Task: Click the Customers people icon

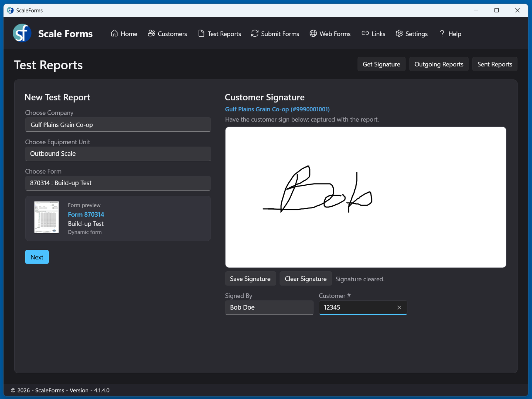Action: [151, 33]
